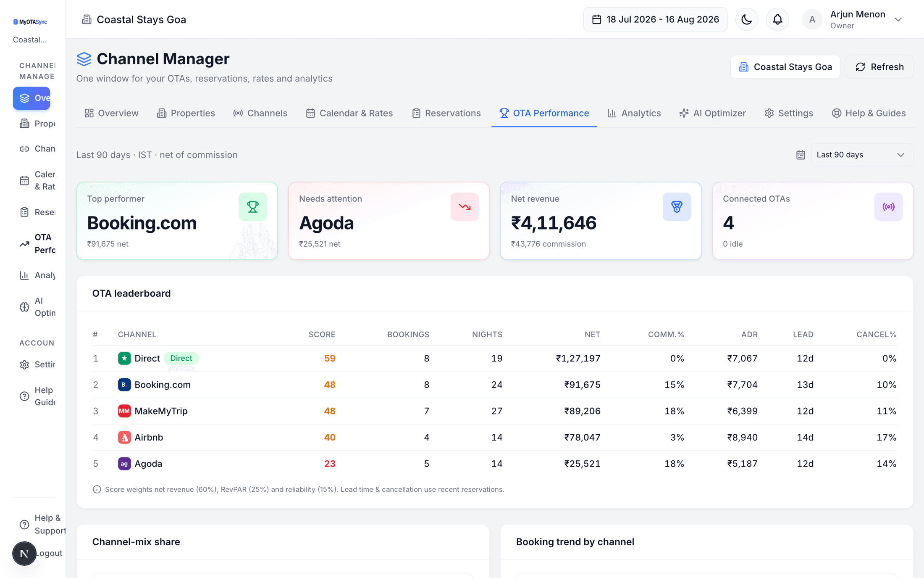Open the Settings tab
The height and width of the screenshot is (578, 924).
pos(789,113)
